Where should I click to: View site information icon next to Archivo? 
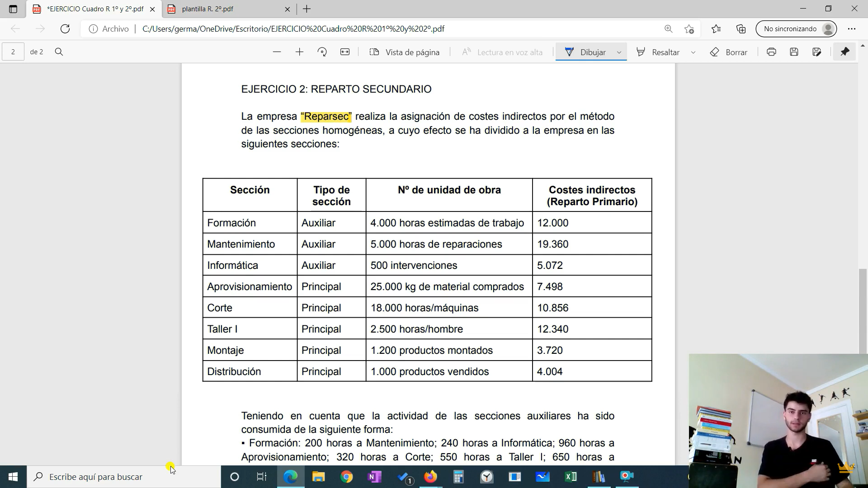pos(93,29)
